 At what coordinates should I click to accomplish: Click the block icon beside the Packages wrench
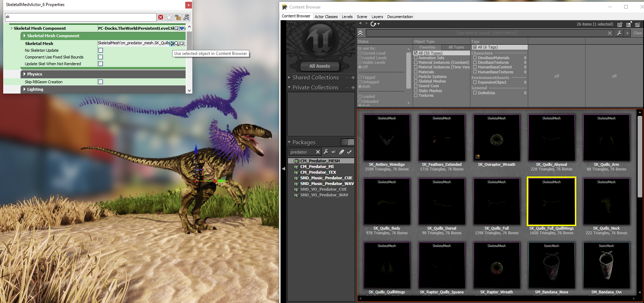pyautogui.click(x=334, y=152)
